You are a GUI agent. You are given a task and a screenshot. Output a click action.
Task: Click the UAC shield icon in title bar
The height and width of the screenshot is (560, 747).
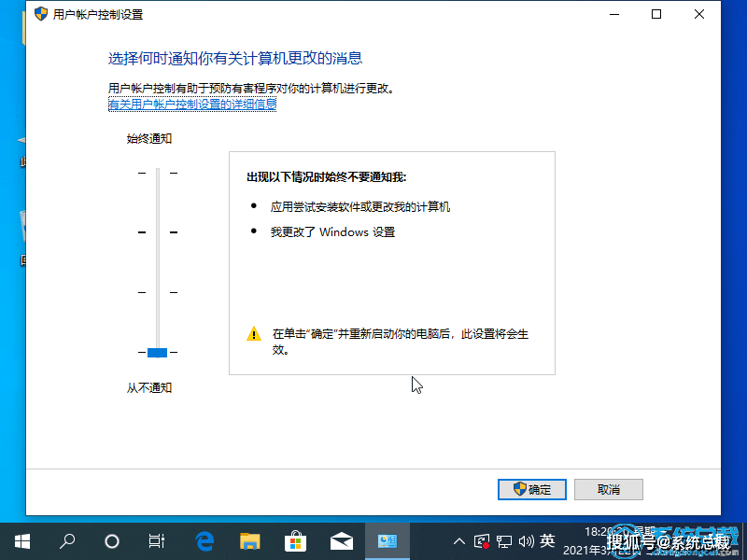(x=41, y=14)
